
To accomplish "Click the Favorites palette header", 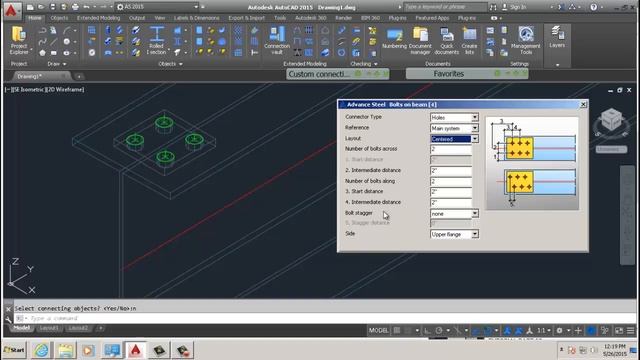I will (x=467, y=74).
